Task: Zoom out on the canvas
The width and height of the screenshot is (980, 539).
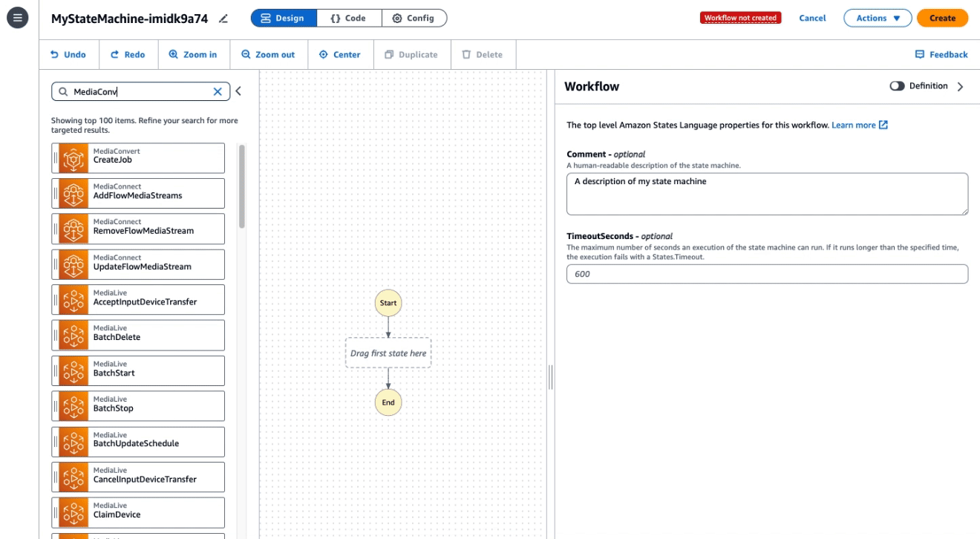Action: [268, 54]
